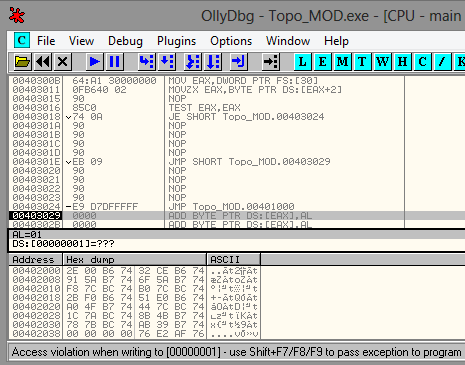The height and width of the screenshot is (365, 465).
Task: Open Executable modules window (E)
Action: [322, 62]
